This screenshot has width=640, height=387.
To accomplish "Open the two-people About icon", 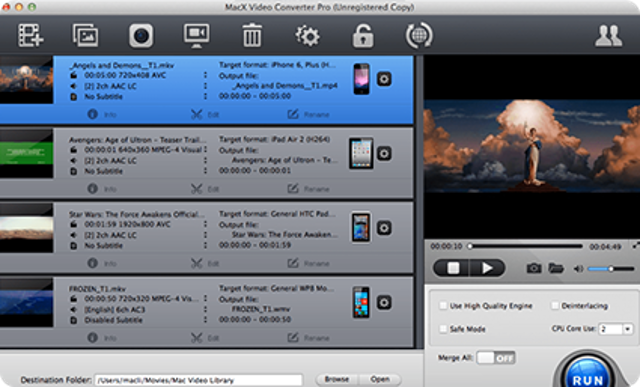I will point(608,36).
